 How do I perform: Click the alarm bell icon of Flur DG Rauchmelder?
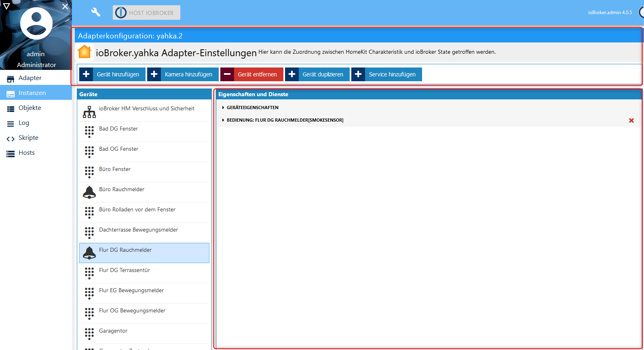pyautogui.click(x=89, y=253)
